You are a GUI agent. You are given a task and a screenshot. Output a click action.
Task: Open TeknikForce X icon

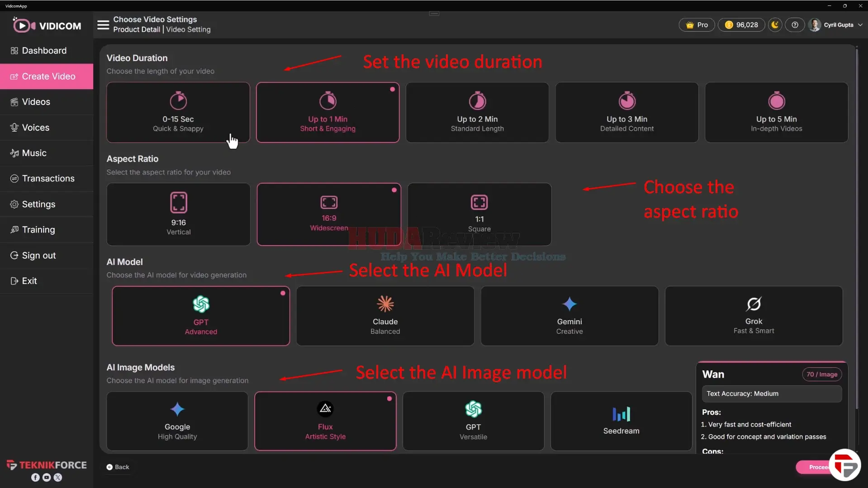tap(58, 478)
